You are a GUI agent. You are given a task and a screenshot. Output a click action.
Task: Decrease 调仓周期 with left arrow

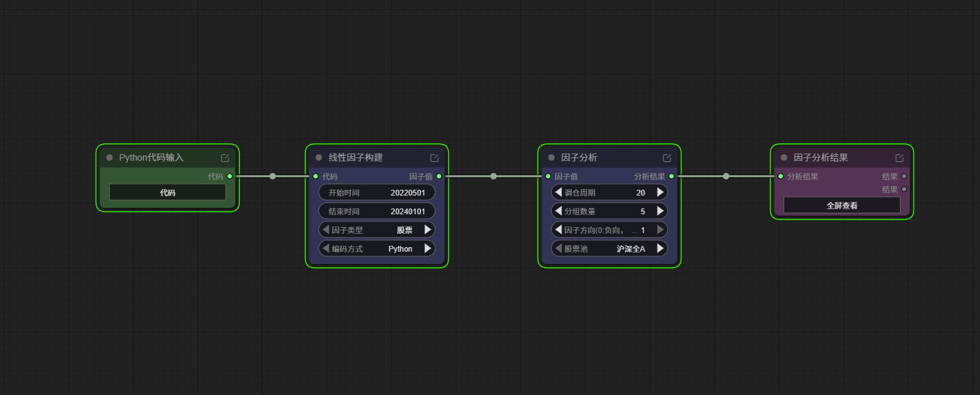[559, 192]
